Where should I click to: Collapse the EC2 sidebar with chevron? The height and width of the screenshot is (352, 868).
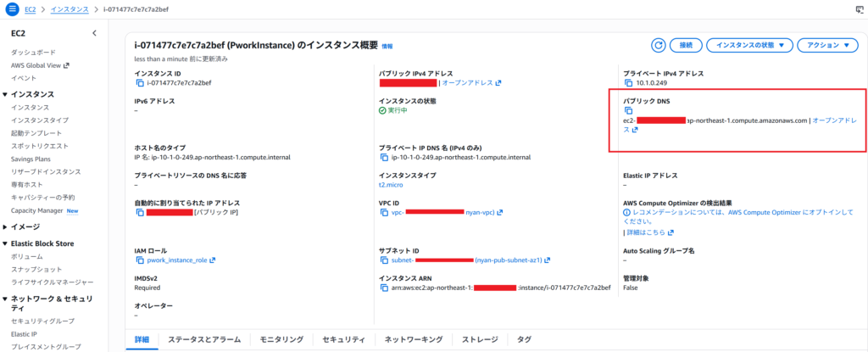point(94,33)
